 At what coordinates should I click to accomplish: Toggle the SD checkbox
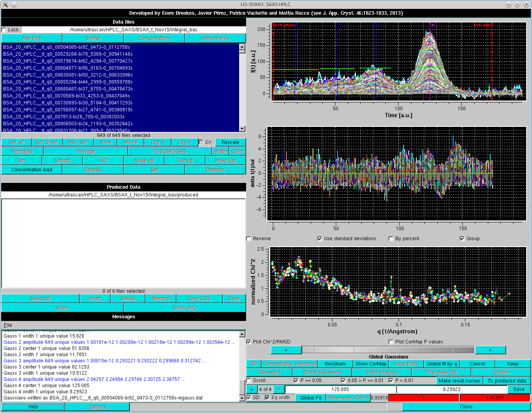point(249,398)
